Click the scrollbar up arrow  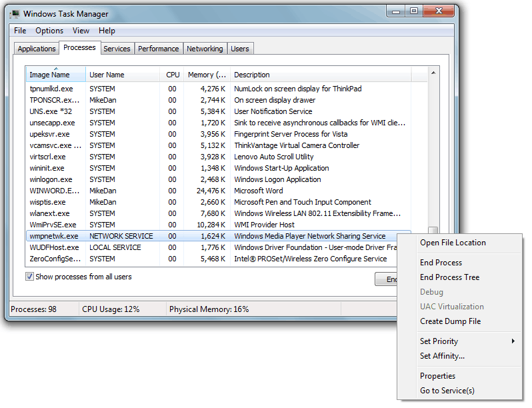pyautogui.click(x=433, y=73)
